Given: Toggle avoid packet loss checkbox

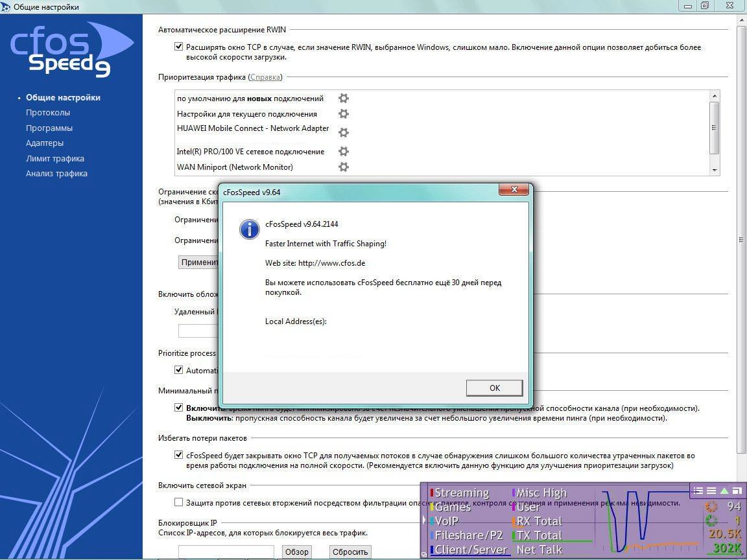Looking at the screenshot, I should tap(179, 455).
